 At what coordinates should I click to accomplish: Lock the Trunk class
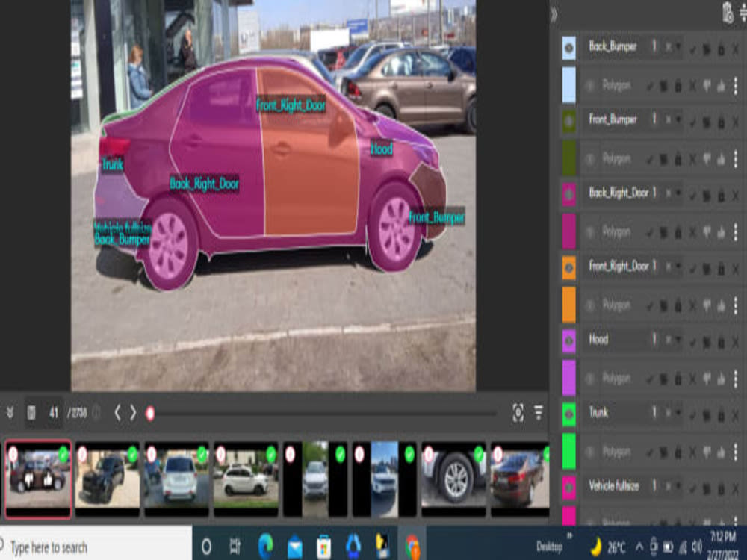point(722,415)
